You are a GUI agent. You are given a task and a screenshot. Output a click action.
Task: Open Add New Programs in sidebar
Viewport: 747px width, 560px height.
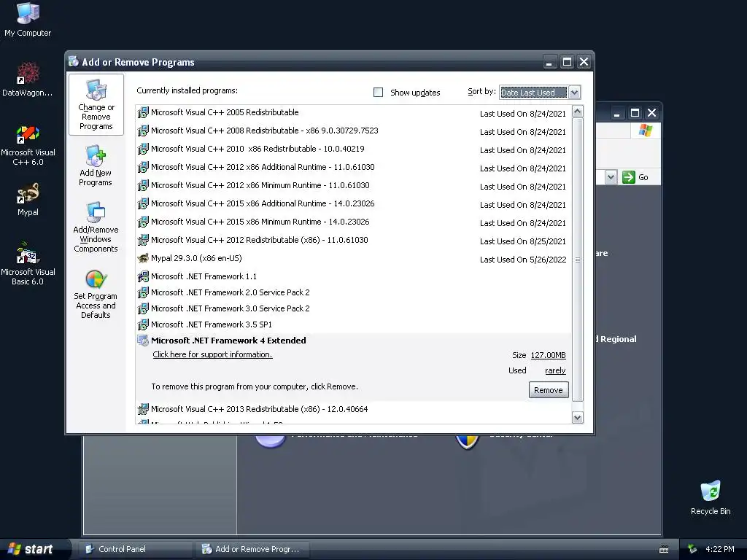[x=96, y=166]
